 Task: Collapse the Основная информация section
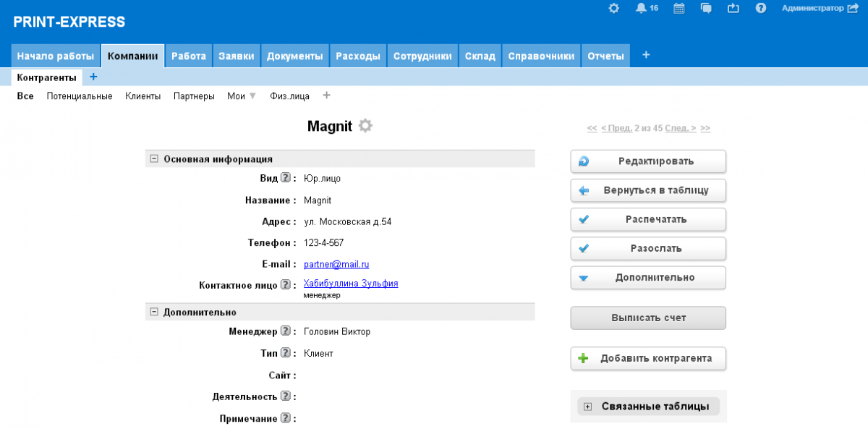tap(153, 159)
